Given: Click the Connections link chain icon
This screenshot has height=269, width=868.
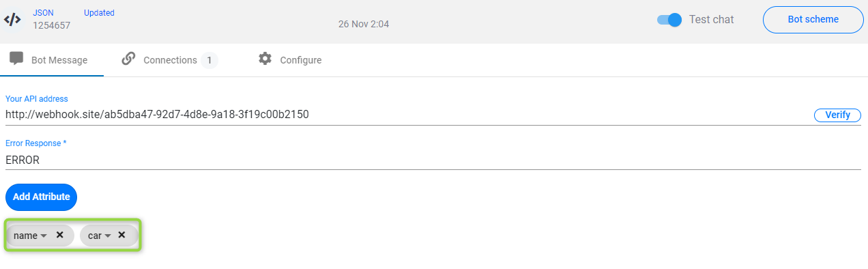Looking at the screenshot, I should click(x=128, y=59).
